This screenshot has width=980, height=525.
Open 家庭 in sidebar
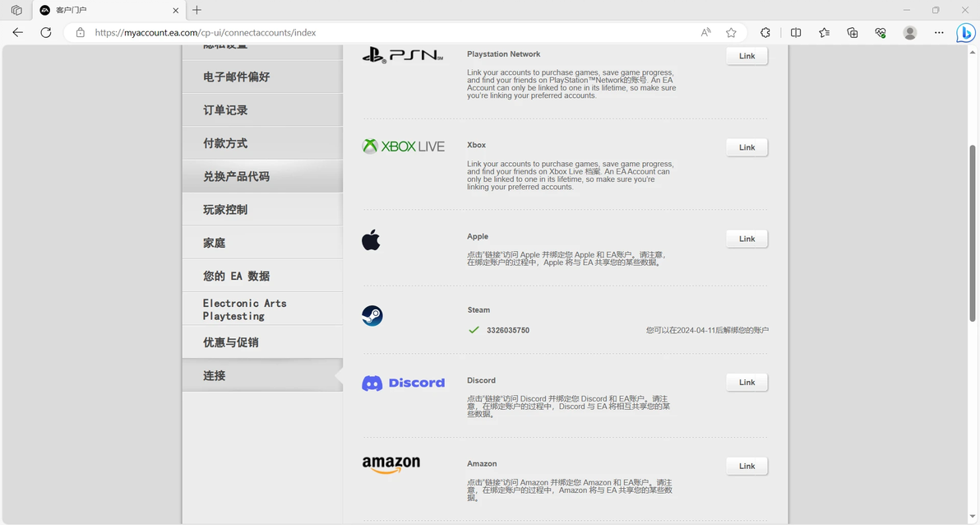pyautogui.click(x=262, y=243)
